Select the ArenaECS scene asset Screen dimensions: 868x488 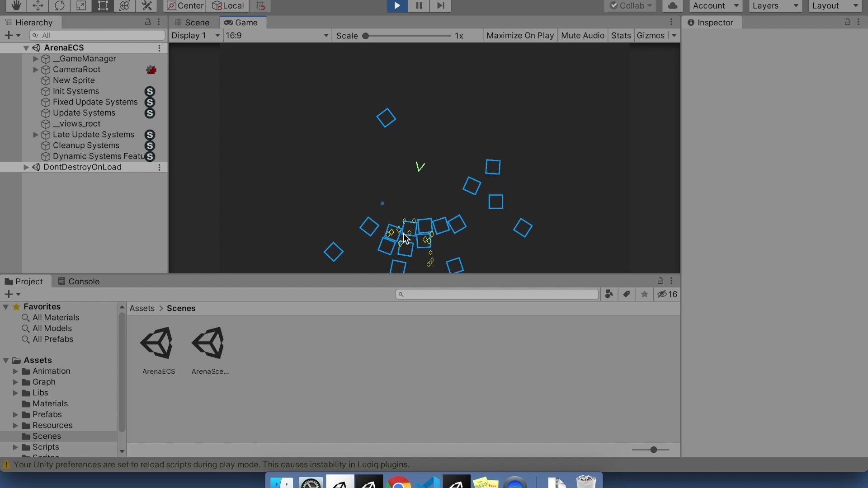pyautogui.click(x=158, y=350)
